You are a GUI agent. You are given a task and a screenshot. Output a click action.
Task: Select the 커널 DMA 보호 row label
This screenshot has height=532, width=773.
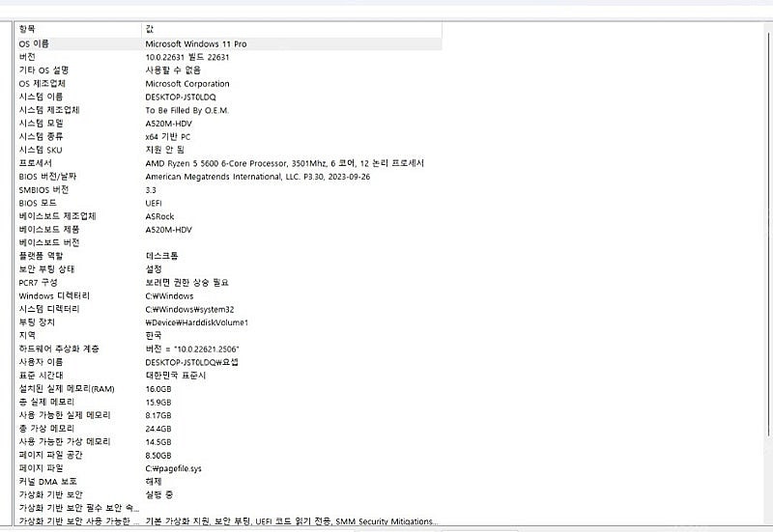tap(47, 482)
